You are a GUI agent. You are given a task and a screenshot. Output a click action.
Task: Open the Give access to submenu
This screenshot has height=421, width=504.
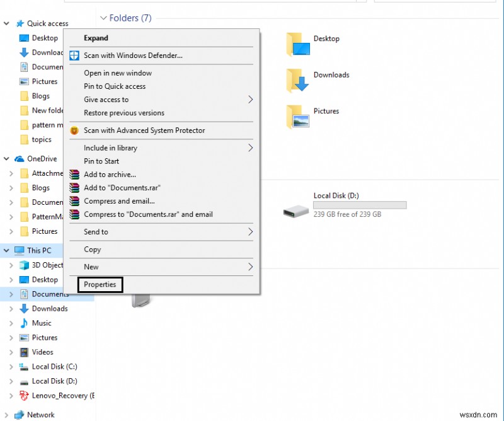[105, 100]
